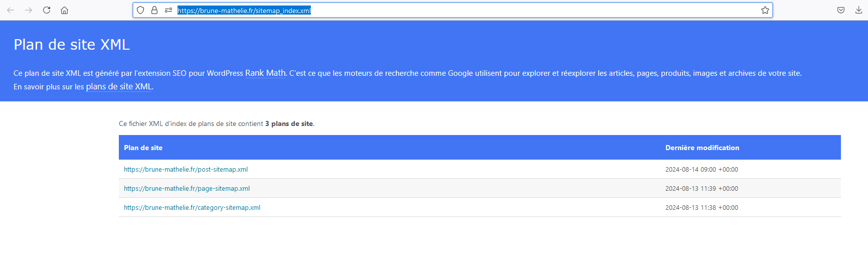Click the 'Plan de site' column header
Viewport: 868px width, 257px height.
click(143, 148)
